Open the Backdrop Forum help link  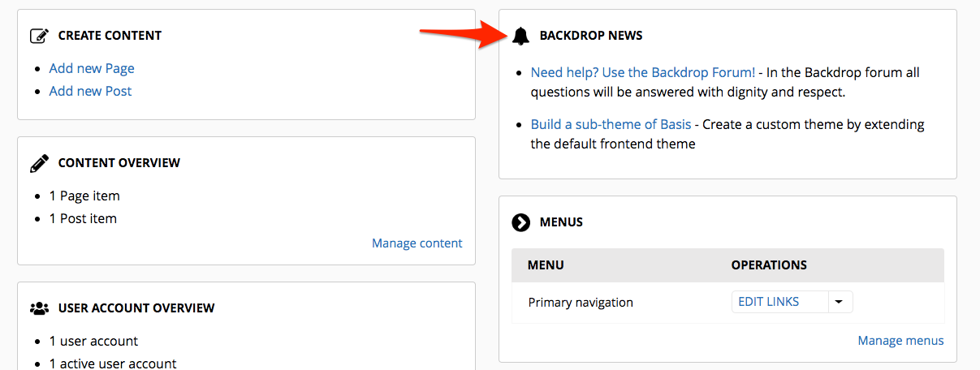click(x=643, y=72)
